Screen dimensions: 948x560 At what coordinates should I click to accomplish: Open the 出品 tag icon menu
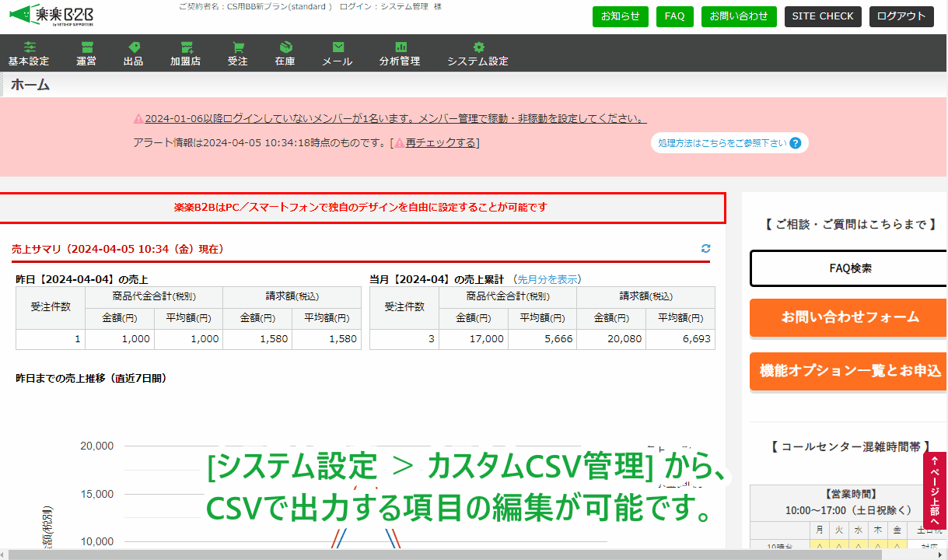click(x=134, y=47)
